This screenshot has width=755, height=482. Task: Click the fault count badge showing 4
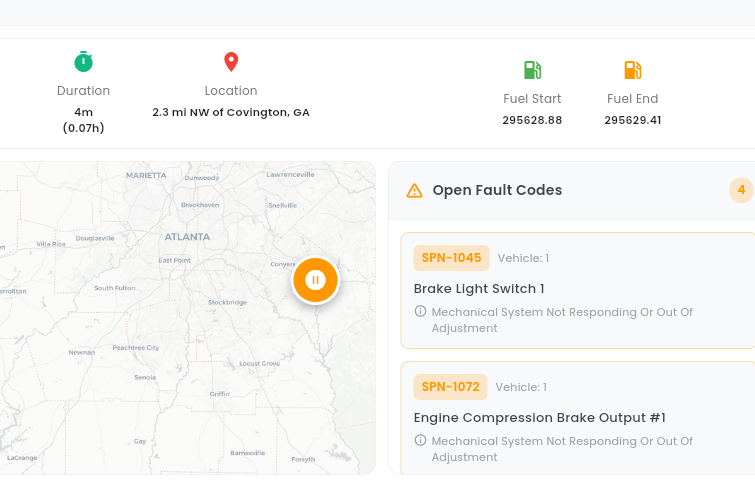(741, 190)
